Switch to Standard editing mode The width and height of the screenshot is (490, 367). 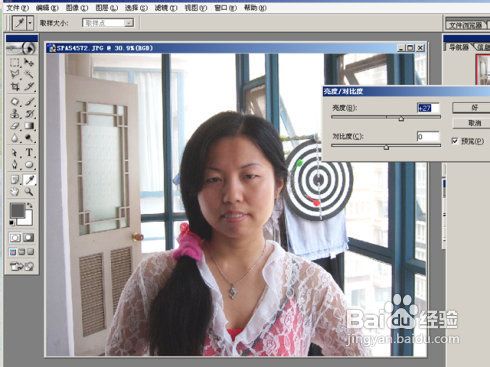click(x=15, y=238)
